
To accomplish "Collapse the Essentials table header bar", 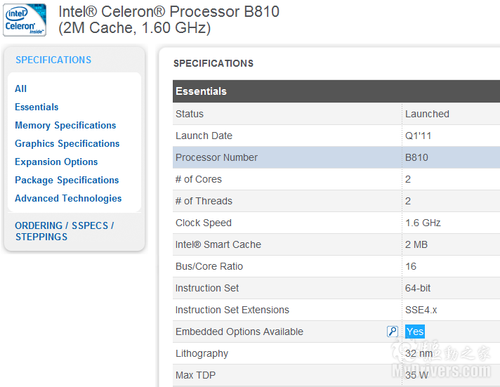I will pyautogui.click(x=336, y=91).
